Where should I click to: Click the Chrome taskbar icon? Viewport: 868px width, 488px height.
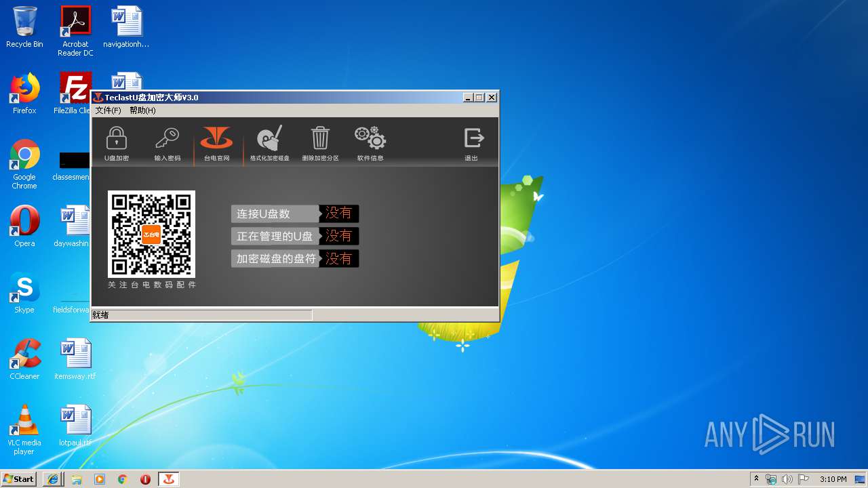coord(123,479)
